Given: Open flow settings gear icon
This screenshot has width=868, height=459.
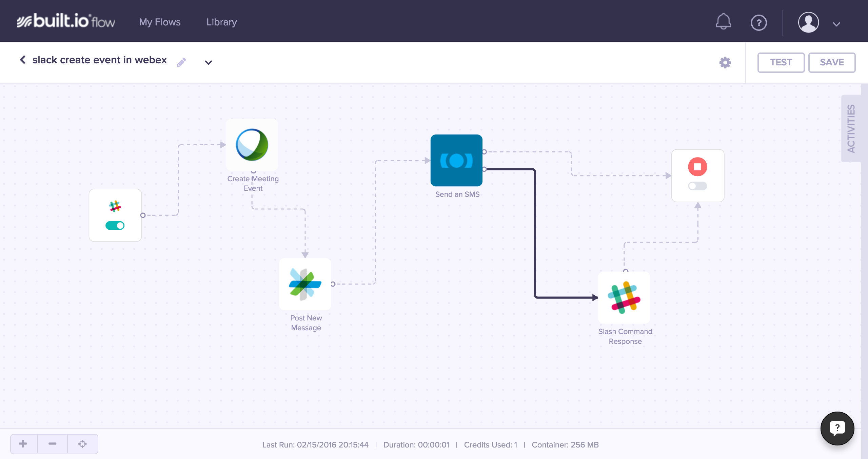Looking at the screenshot, I should tap(725, 62).
